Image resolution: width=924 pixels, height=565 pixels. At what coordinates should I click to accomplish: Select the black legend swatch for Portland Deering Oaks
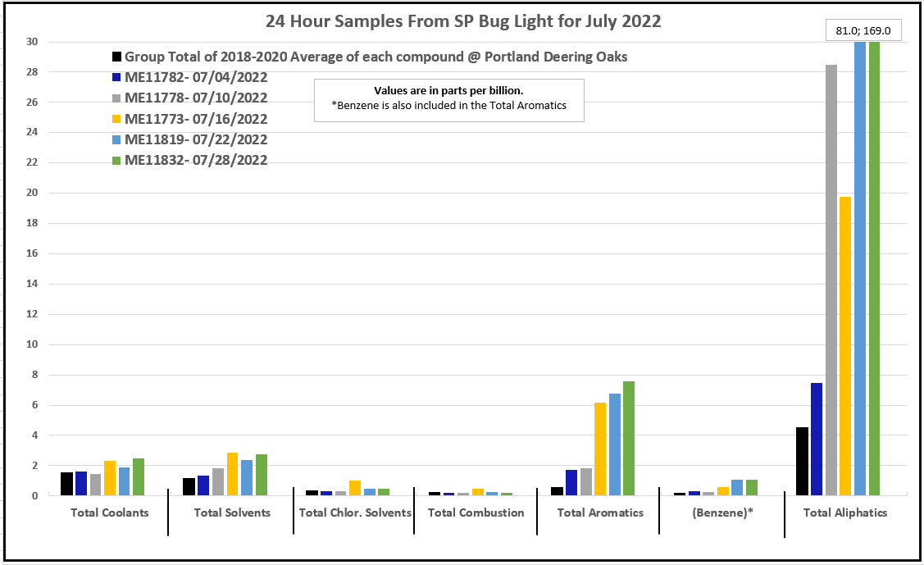click(x=117, y=57)
